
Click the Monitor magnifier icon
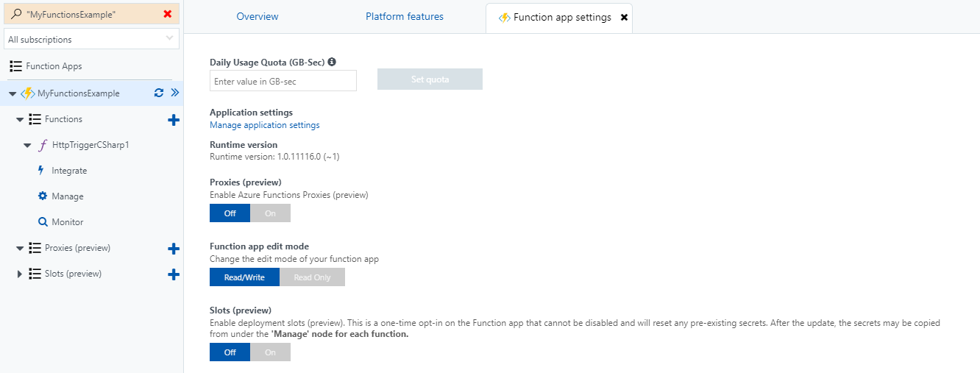coord(43,222)
